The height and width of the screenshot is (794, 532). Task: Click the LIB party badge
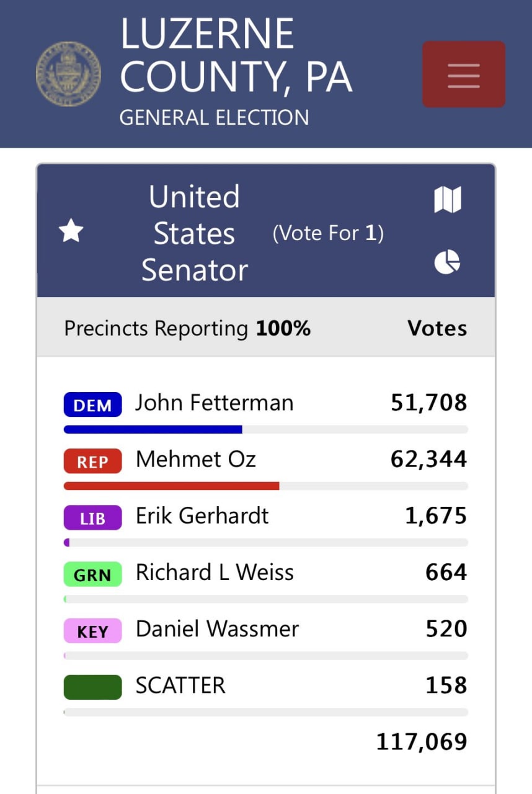(92, 517)
